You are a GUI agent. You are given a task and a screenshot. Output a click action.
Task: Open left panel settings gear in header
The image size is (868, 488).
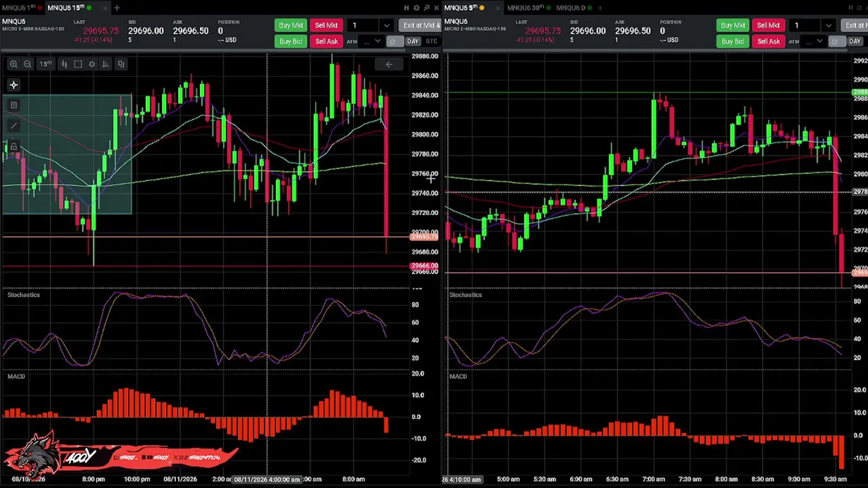coord(416,7)
